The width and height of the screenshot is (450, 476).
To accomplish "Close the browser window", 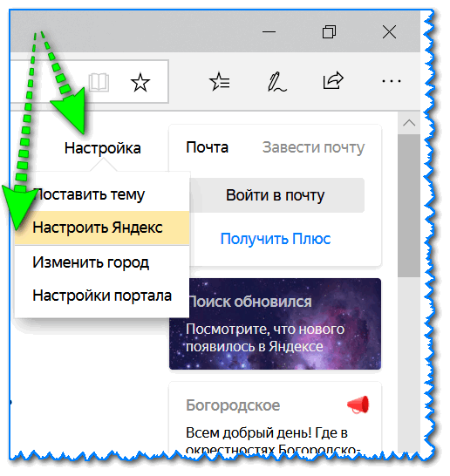I will pyautogui.click(x=389, y=31).
